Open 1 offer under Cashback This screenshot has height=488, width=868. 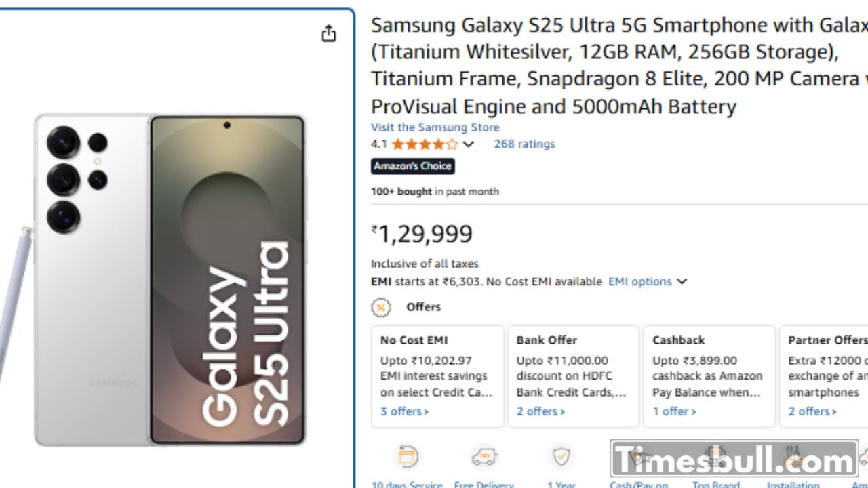674,411
